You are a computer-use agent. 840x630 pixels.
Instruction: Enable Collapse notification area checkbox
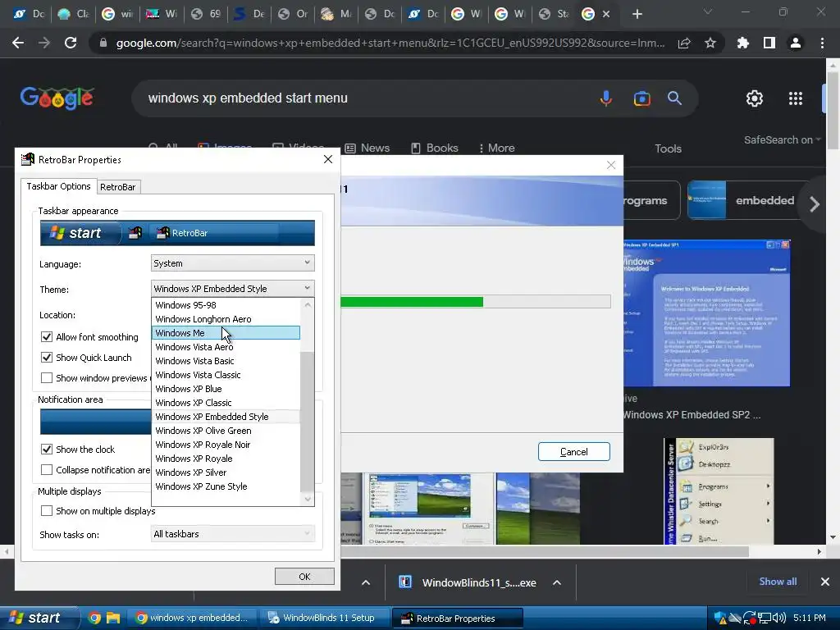click(47, 470)
